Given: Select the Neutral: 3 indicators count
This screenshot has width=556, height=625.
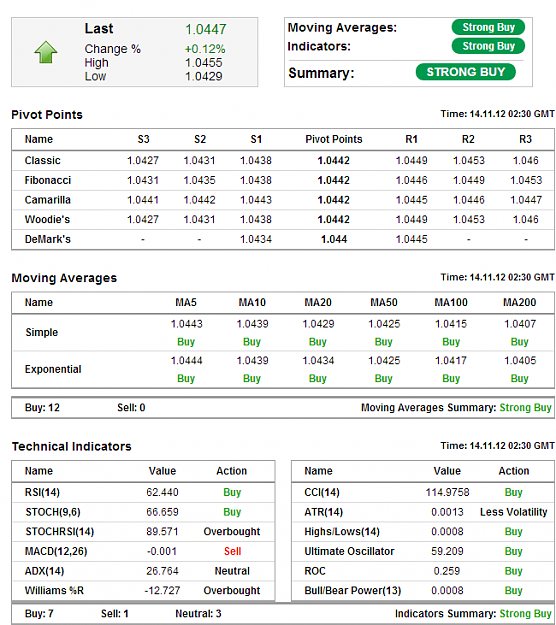Looking at the screenshot, I should coord(198,613).
